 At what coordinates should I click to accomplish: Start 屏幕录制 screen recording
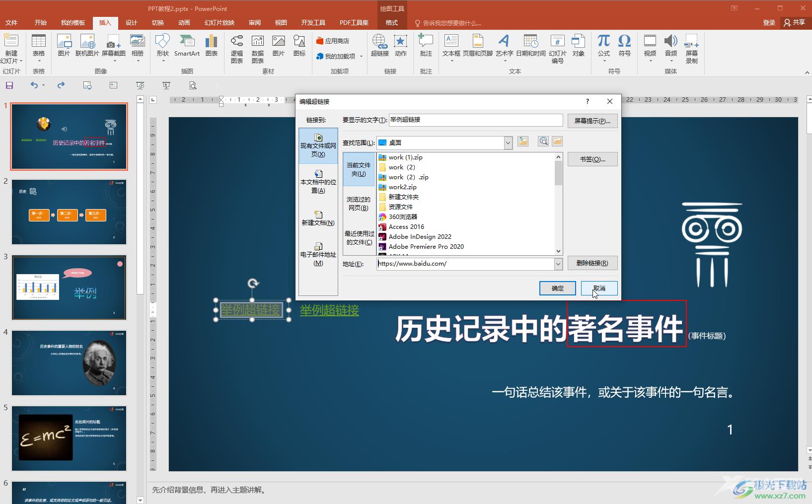(x=692, y=49)
